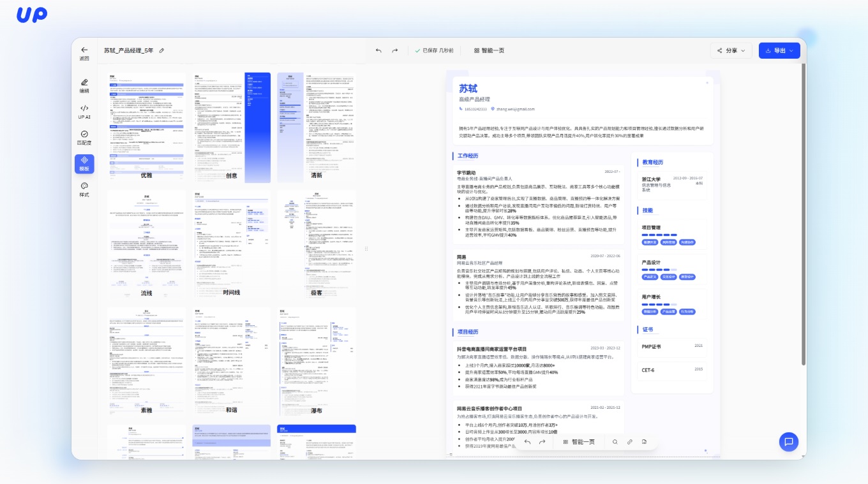Open the UP AI sidebar tool
The height and width of the screenshot is (484, 868).
pos(84,112)
